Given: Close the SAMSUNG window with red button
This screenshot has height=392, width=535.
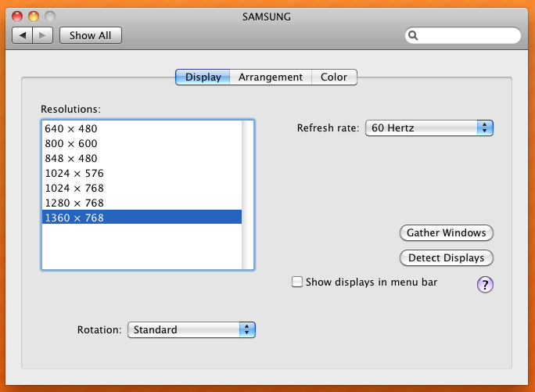Looking at the screenshot, I should (17, 16).
